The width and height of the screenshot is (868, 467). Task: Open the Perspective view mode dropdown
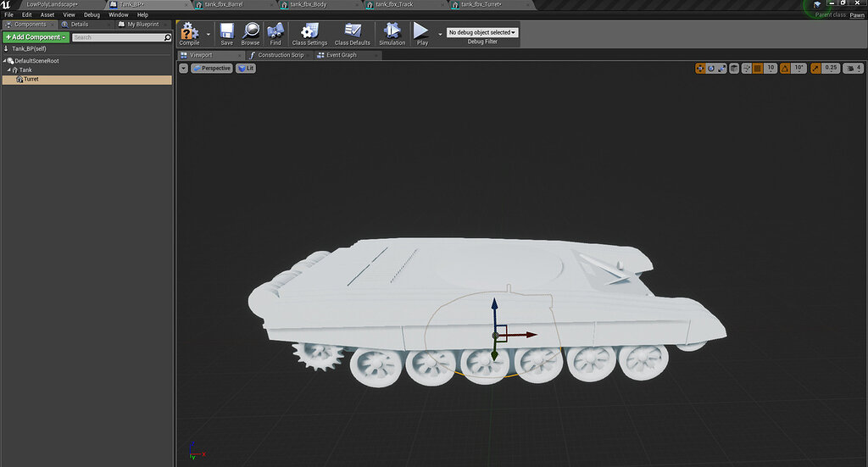point(212,68)
